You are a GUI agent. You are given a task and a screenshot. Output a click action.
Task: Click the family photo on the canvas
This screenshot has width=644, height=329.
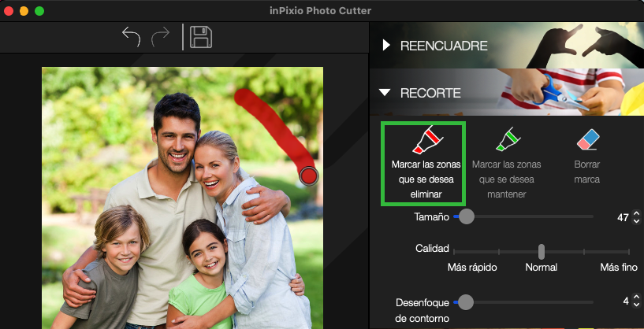182,198
